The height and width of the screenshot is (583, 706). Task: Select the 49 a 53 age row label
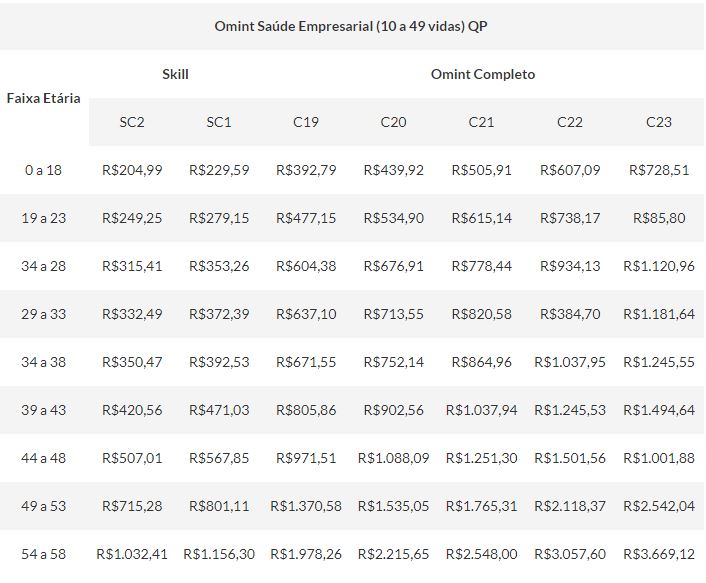pyautogui.click(x=43, y=506)
